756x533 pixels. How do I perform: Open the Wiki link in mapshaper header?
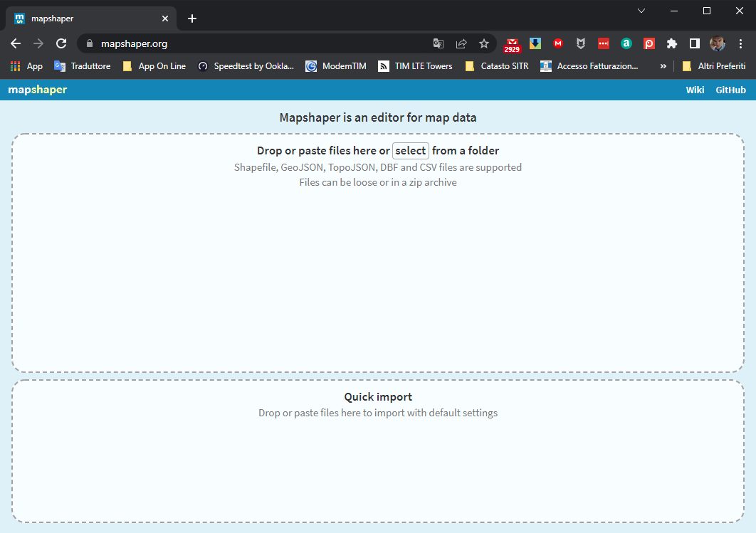point(695,90)
